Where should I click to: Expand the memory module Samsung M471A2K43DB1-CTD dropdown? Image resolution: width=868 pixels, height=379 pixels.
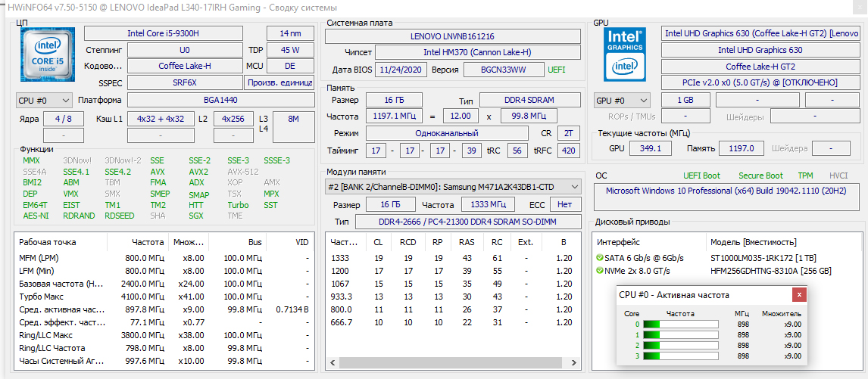coord(452,187)
